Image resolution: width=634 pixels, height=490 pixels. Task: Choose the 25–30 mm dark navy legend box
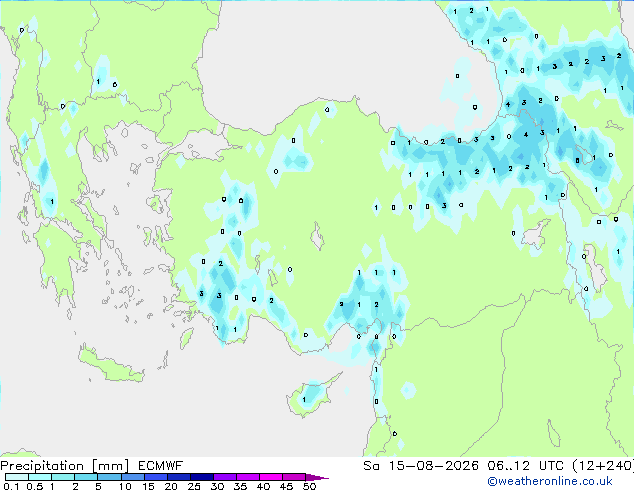click(201, 477)
